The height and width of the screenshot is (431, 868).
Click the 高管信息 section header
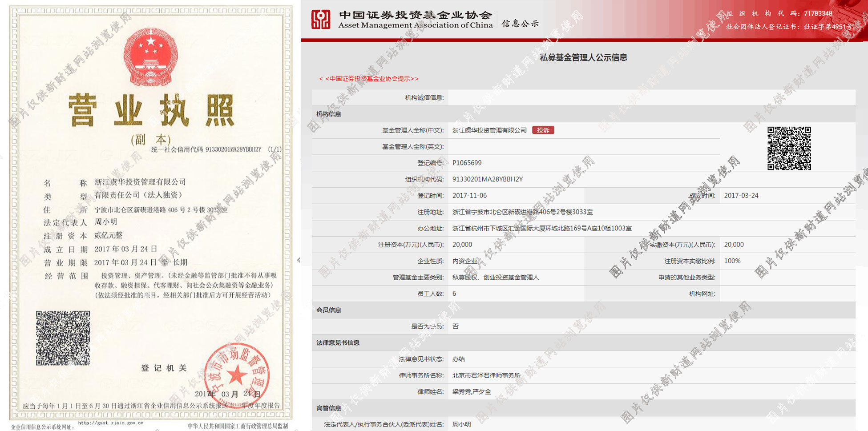329,408
